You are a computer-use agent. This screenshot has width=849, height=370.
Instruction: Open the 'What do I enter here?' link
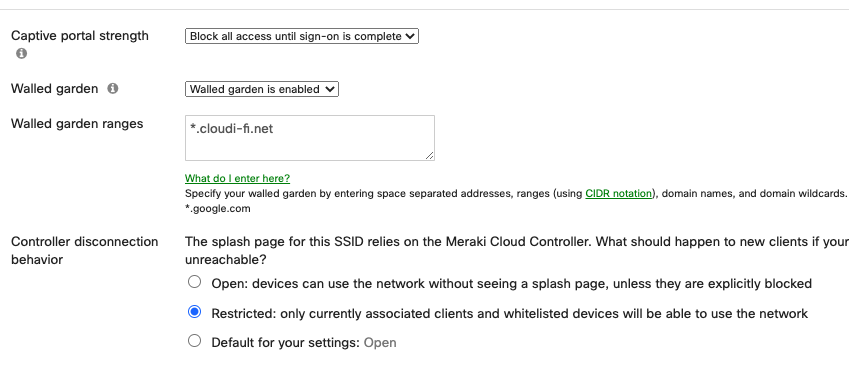click(237, 178)
